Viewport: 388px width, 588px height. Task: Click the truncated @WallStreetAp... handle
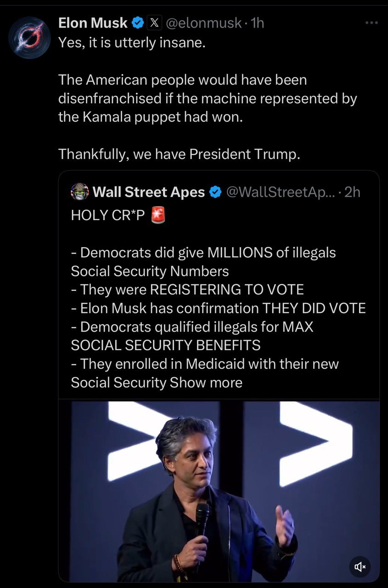click(x=279, y=192)
